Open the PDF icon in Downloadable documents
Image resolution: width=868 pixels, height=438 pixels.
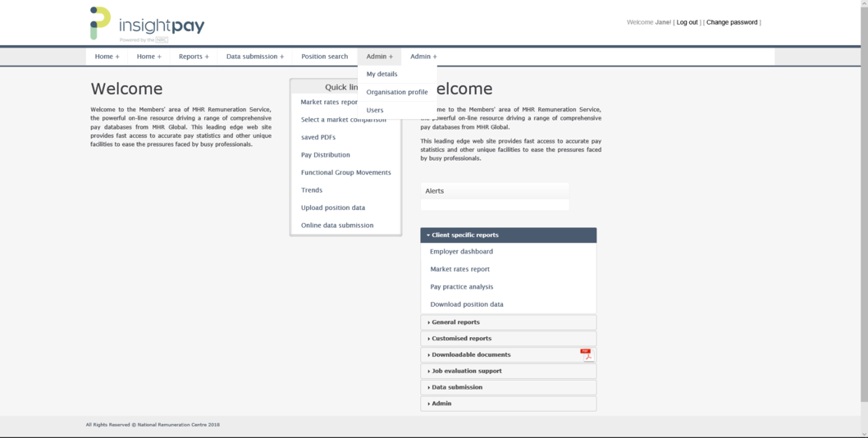[x=586, y=354]
